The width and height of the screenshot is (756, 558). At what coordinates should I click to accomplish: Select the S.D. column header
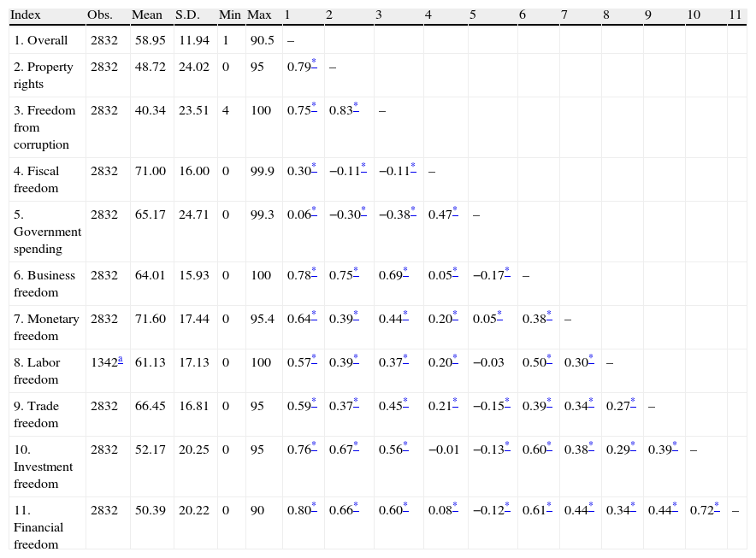[187, 16]
